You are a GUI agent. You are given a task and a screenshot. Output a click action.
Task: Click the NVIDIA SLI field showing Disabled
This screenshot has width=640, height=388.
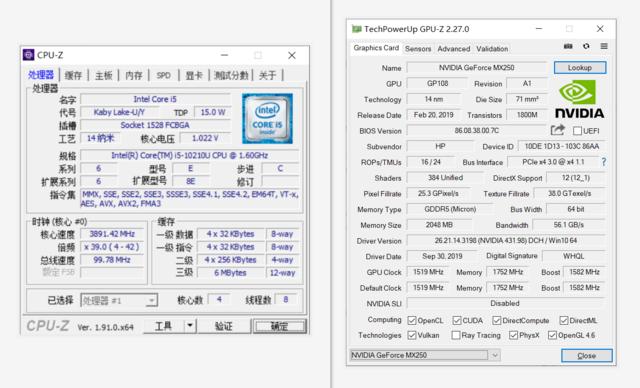[506, 304]
